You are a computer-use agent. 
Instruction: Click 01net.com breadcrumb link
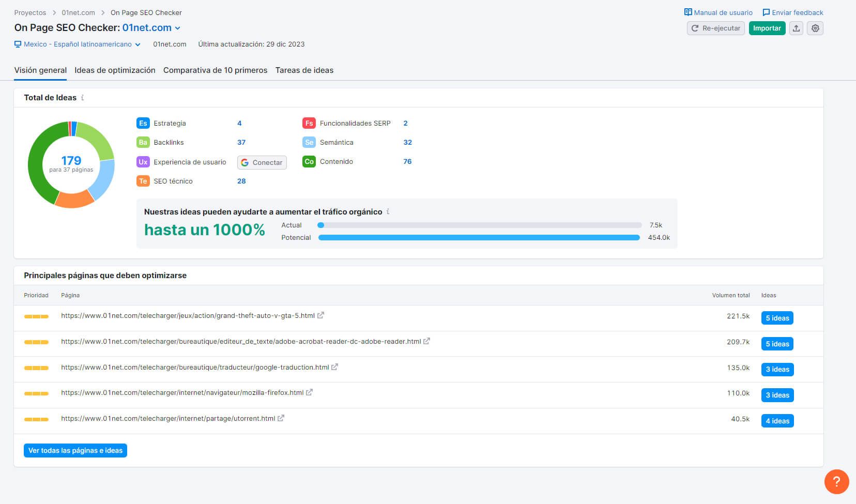tap(78, 12)
